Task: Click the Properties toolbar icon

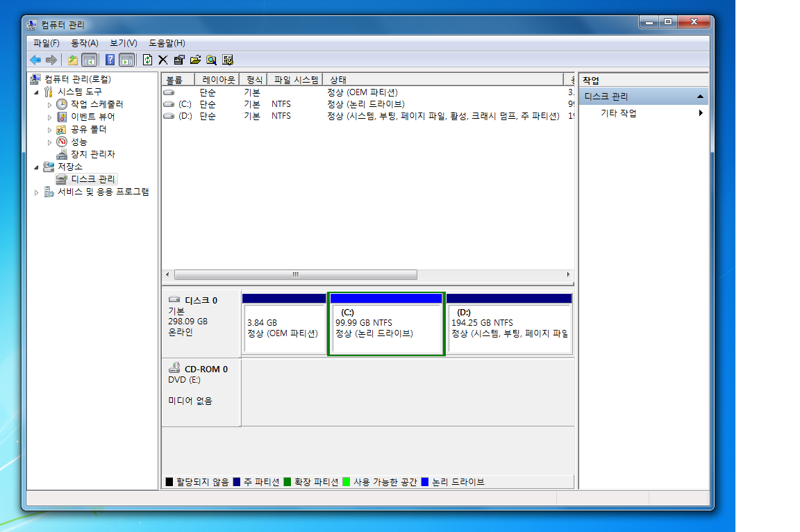Action: (x=179, y=60)
